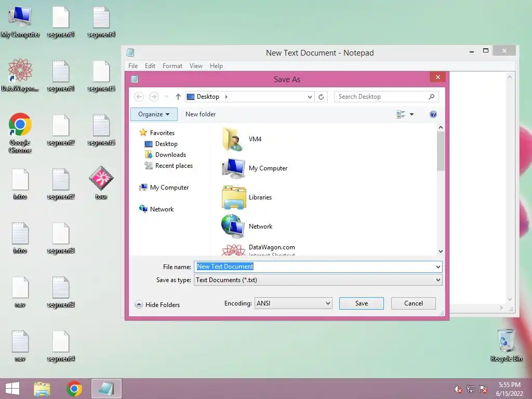Open the Help question mark icon
The image size is (532, 399).
tap(433, 114)
